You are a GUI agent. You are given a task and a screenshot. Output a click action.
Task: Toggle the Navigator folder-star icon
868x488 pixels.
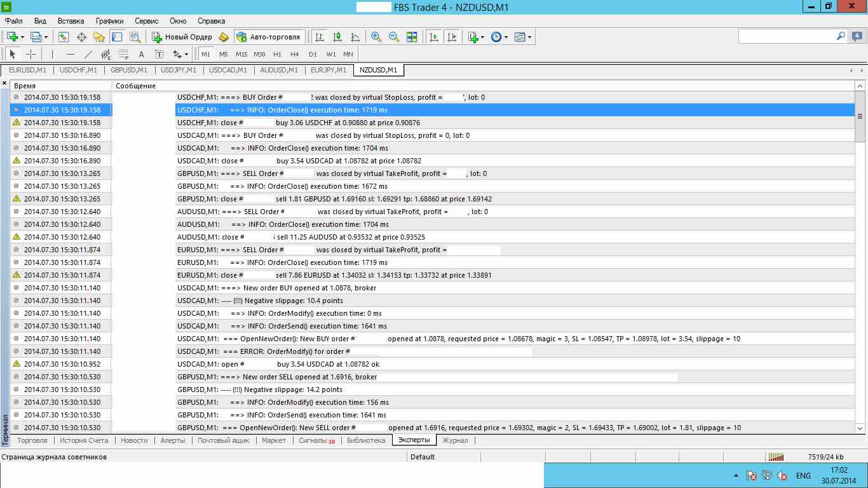[x=99, y=37]
